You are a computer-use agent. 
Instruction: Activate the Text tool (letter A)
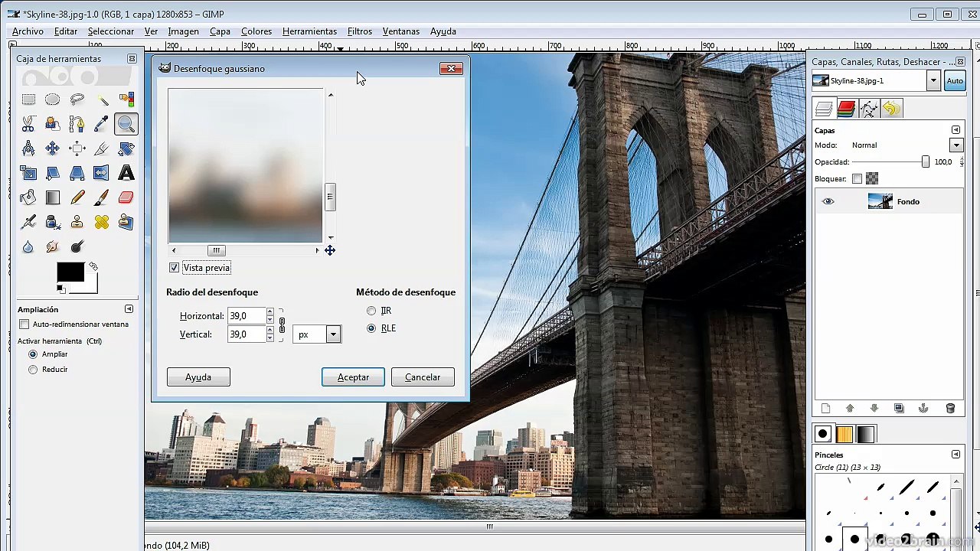126,173
